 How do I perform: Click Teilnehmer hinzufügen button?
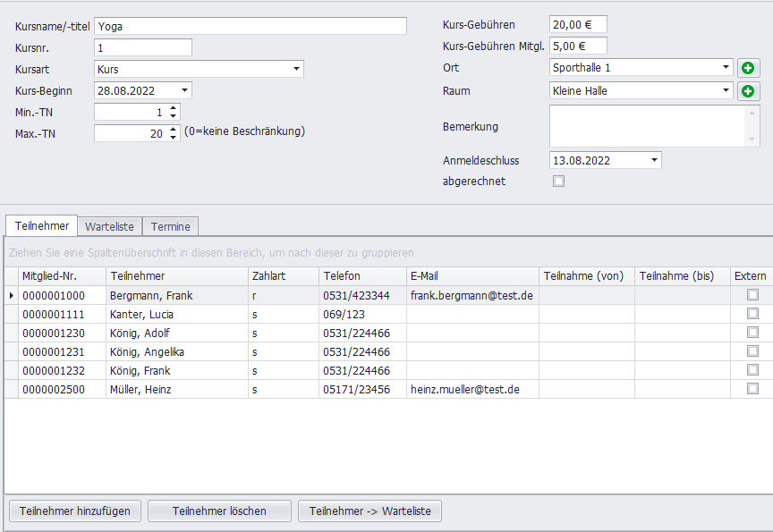click(x=75, y=511)
